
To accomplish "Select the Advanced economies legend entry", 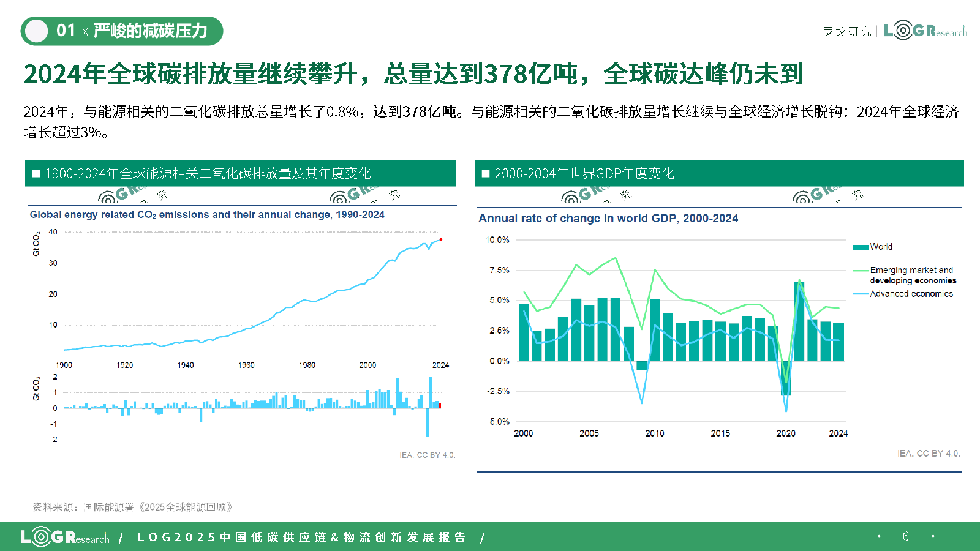I will pos(903,294).
